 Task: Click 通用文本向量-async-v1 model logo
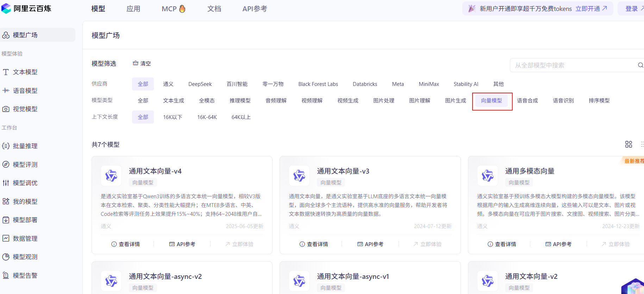tap(299, 281)
